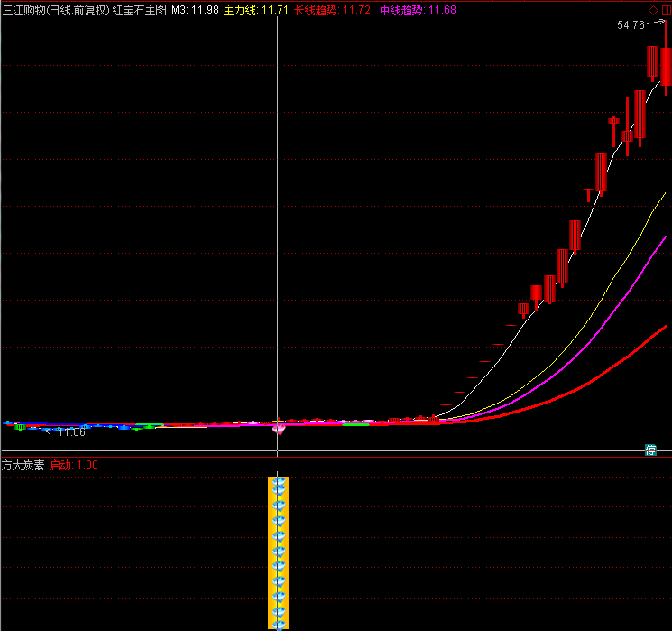Click the red divider between chart panels
This screenshot has height=631, width=672.
pos(336,458)
